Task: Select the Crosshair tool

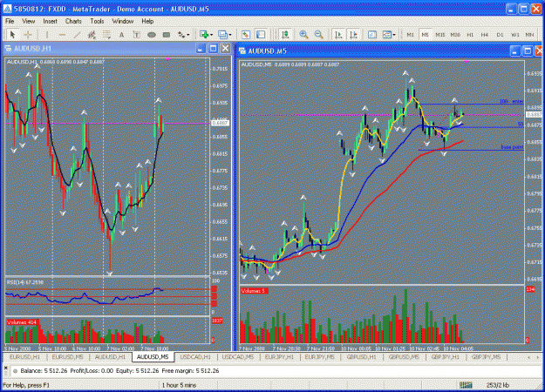Action: point(28,35)
